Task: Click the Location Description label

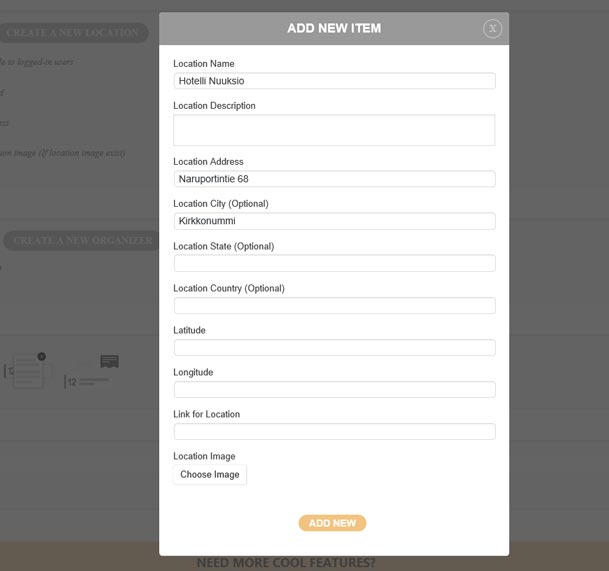Action: point(214,106)
